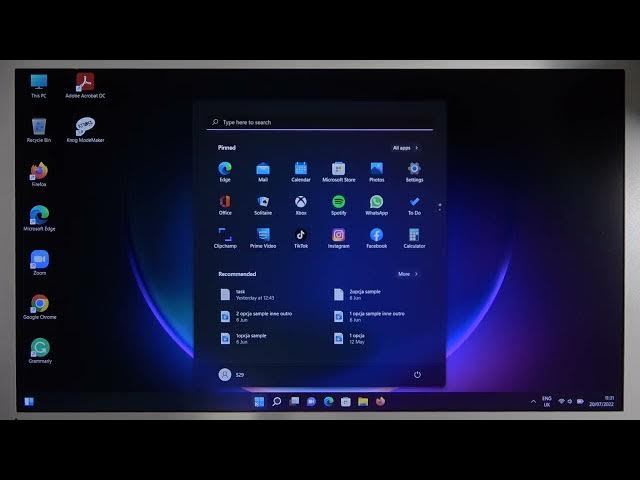Expand More recommended files

tap(408, 274)
